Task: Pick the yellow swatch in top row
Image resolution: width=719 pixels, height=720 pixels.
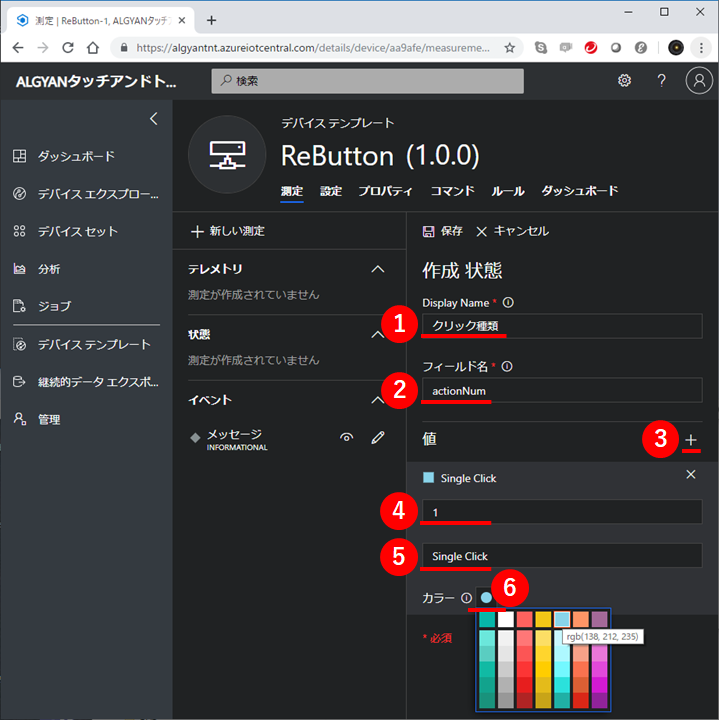Action: pos(543,619)
